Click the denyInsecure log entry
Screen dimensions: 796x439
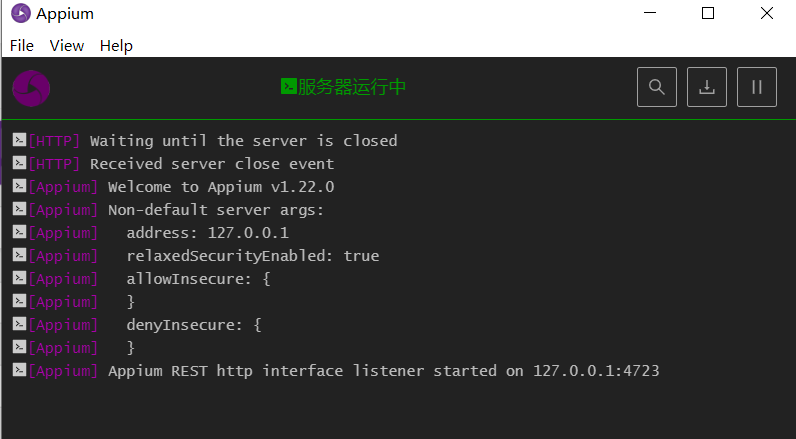point(193,325)
